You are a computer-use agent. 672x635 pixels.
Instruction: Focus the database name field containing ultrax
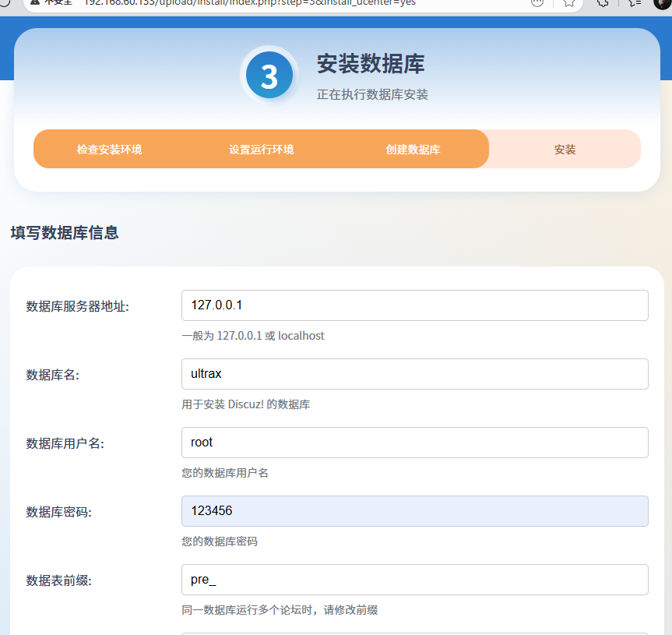414,374
